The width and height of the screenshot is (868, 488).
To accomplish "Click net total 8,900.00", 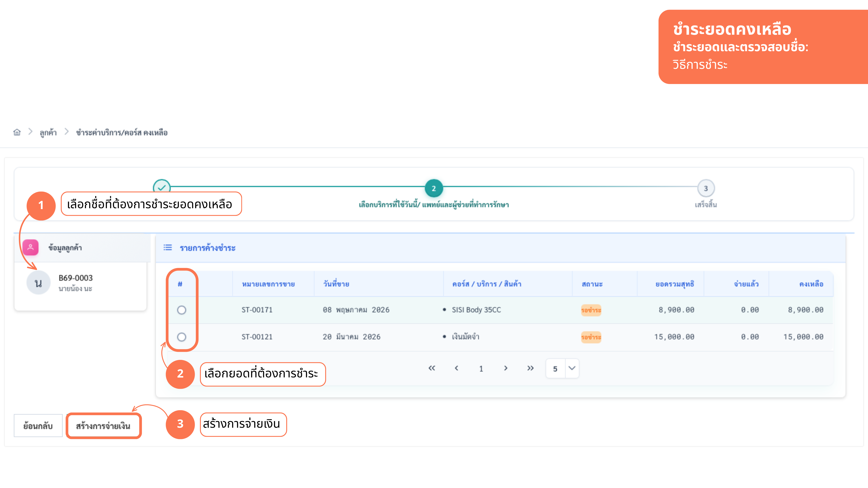I will tap(676, 310).
